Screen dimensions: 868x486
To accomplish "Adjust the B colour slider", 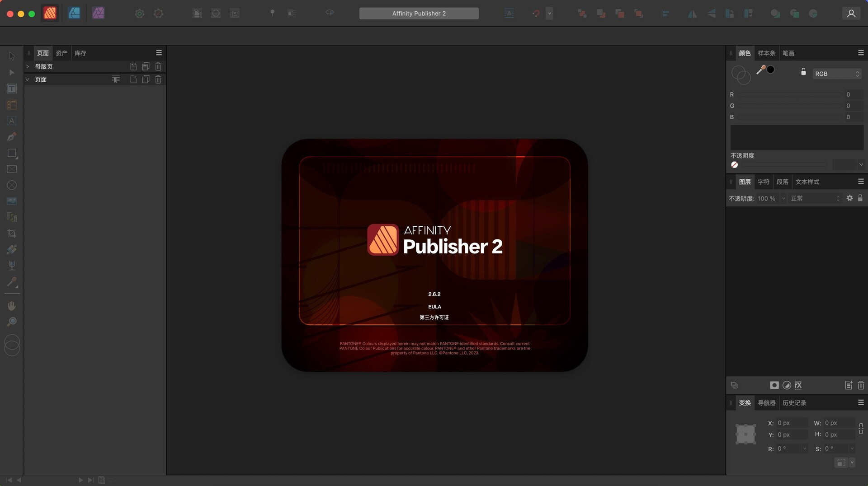I will 789,117.
